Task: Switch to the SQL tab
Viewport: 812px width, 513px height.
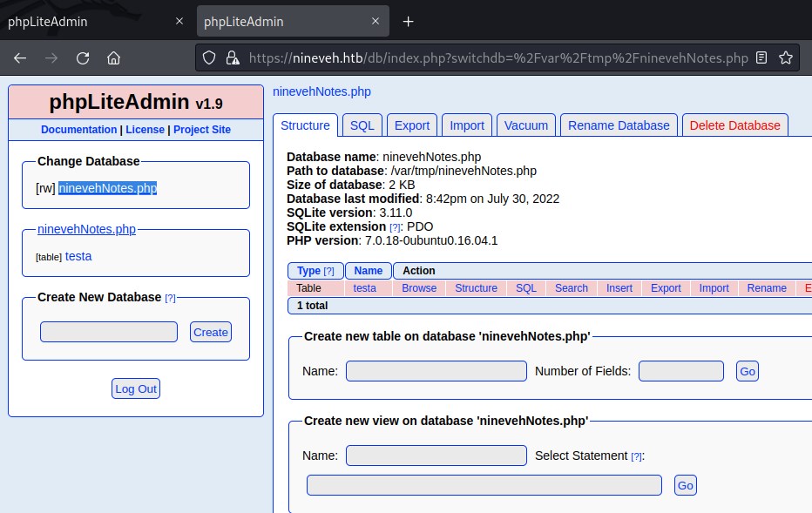Action: 362,125
